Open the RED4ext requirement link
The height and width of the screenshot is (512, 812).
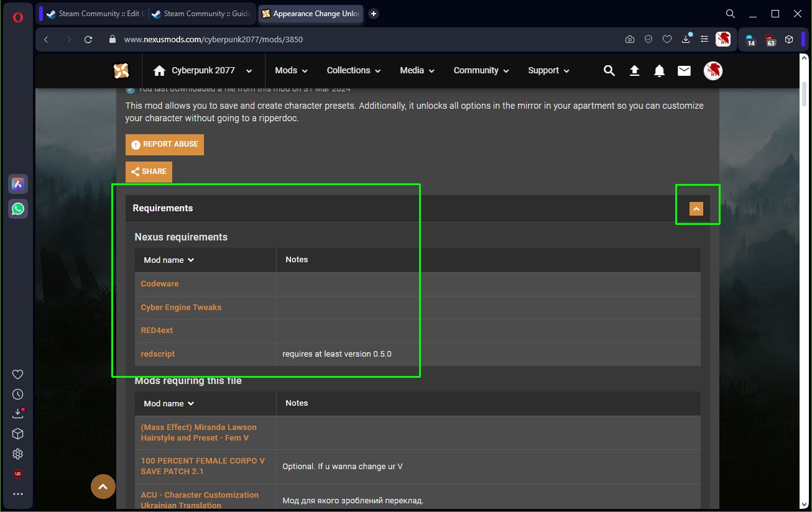[x=157, y=331]
